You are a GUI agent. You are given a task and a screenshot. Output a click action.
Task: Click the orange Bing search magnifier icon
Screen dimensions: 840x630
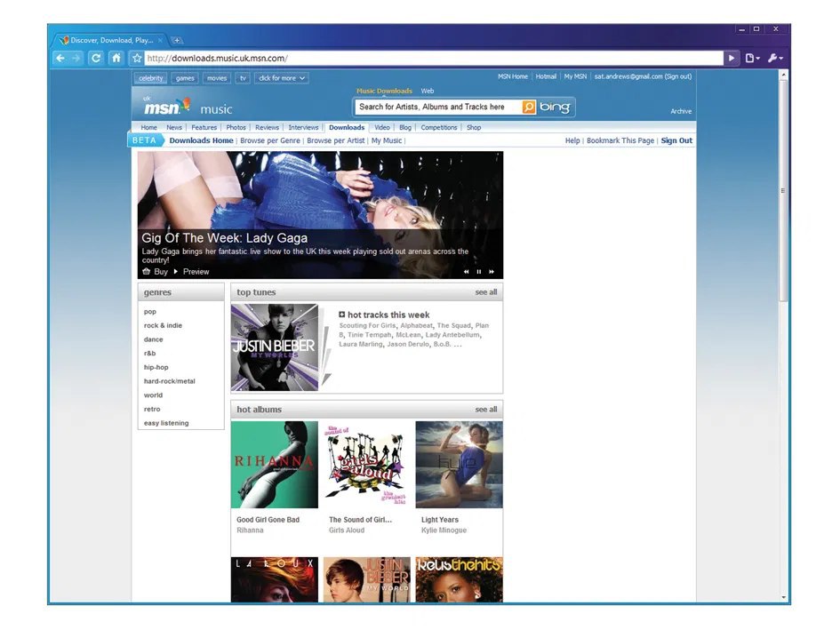528,108
